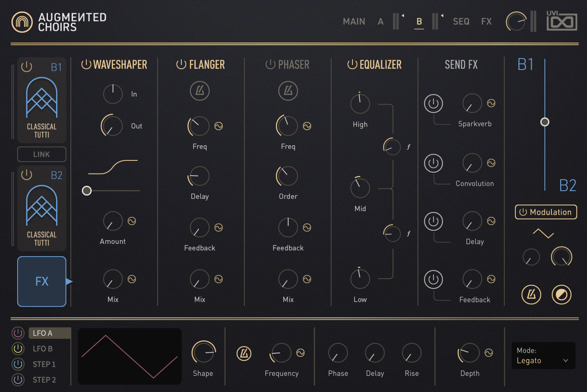The image size is (587, 392).
Task: Click the LINK button
Action: 42,154
